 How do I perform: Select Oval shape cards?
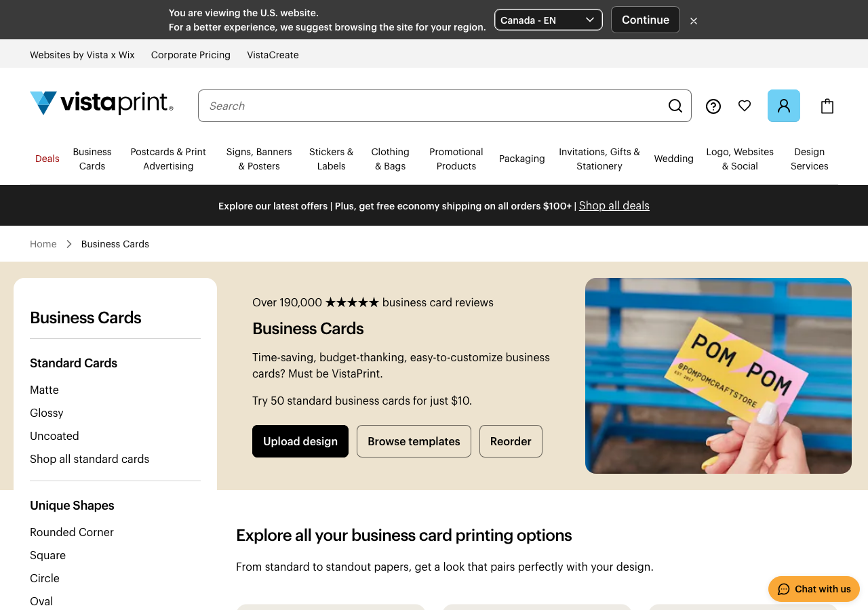point(41,601)
